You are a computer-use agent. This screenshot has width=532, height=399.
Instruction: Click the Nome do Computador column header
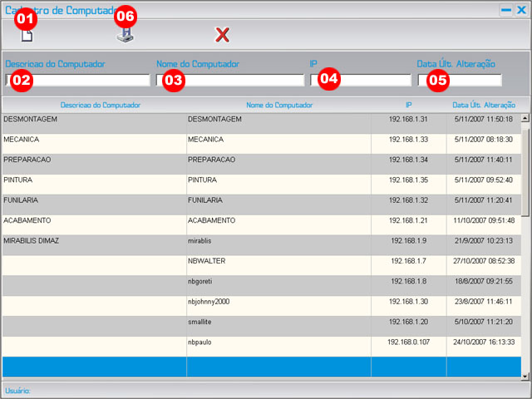[x=279, y=106]
